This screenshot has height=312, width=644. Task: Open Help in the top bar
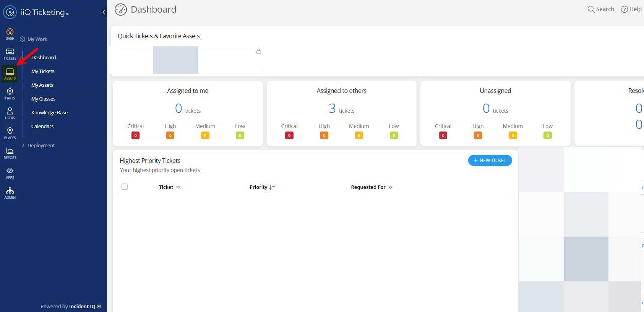(631, 9)
